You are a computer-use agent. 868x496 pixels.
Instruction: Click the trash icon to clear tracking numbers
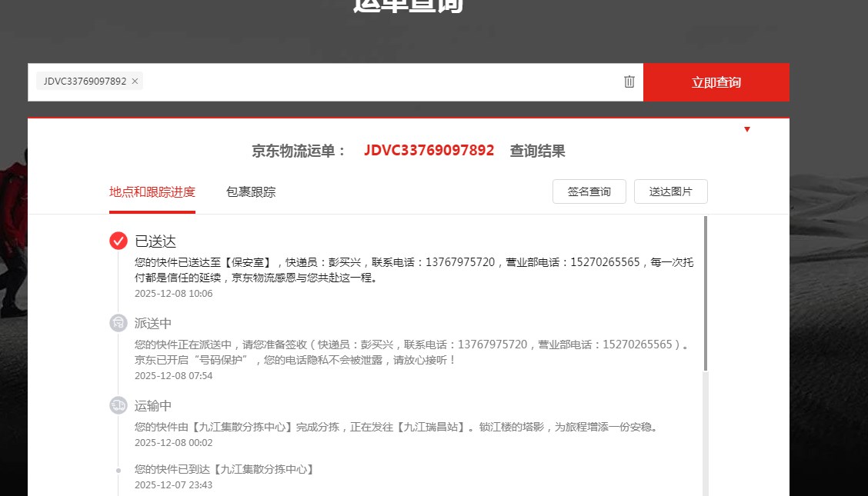pos(629,82)
